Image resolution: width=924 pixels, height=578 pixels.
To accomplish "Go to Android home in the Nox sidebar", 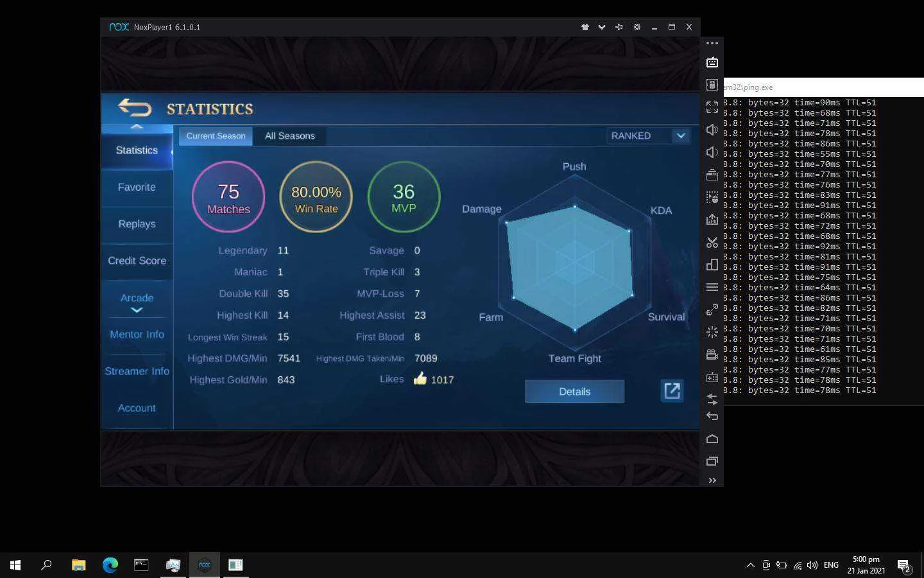I will (x=712, y=439).
